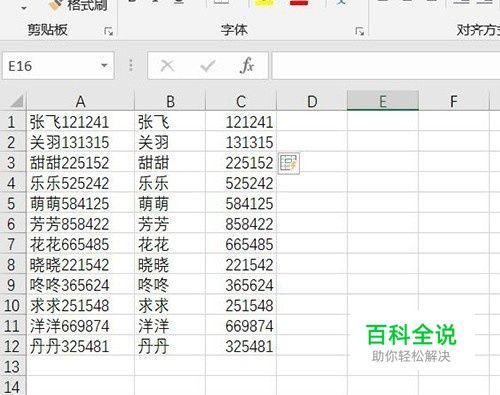Click column C cell 365624
500x395 pixels.
pos(241,285)
